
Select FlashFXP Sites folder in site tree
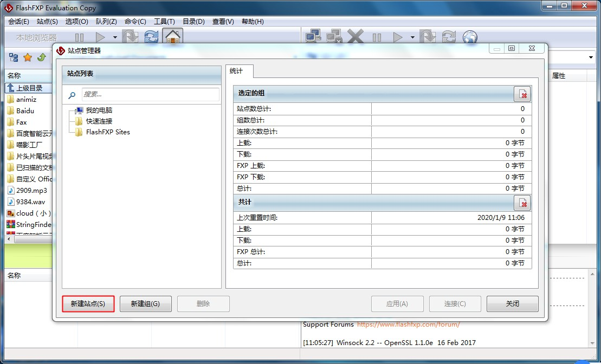point(108,132)
